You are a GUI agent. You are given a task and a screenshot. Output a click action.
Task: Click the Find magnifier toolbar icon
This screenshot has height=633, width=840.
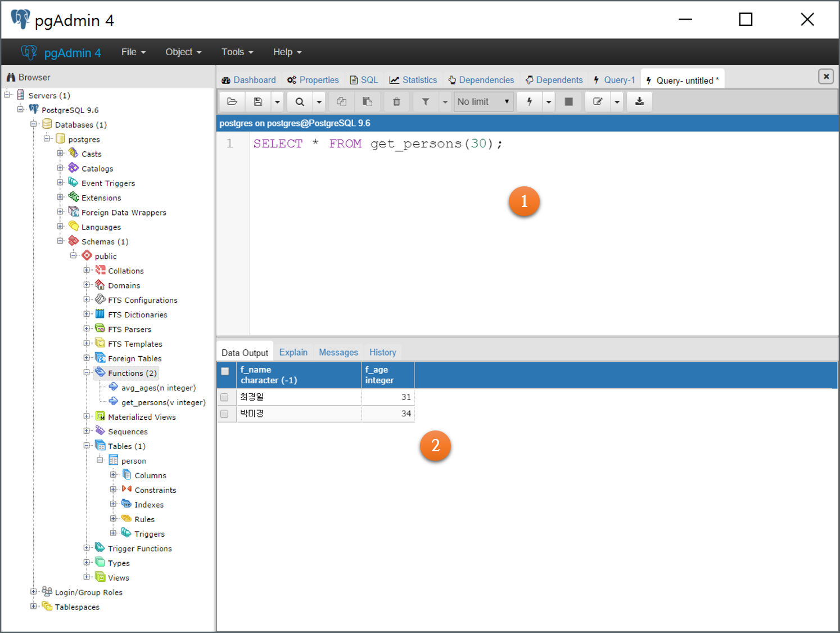[300, 102]
